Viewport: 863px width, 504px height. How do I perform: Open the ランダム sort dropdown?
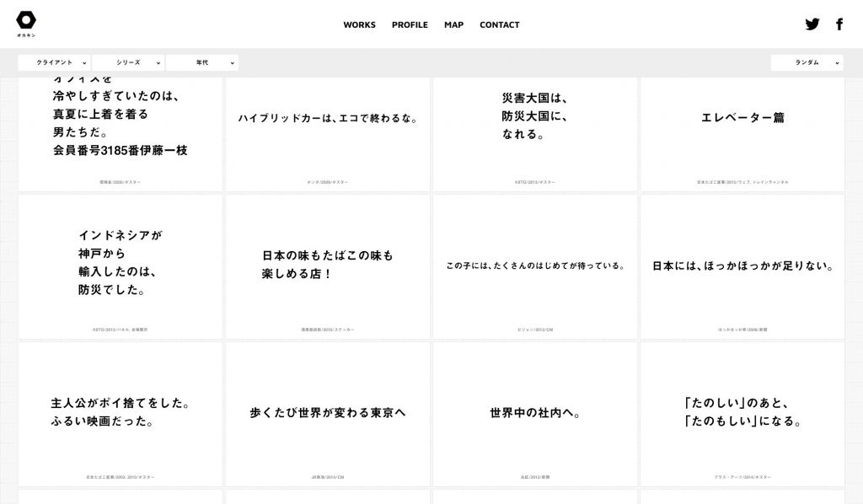click(807, 62)
